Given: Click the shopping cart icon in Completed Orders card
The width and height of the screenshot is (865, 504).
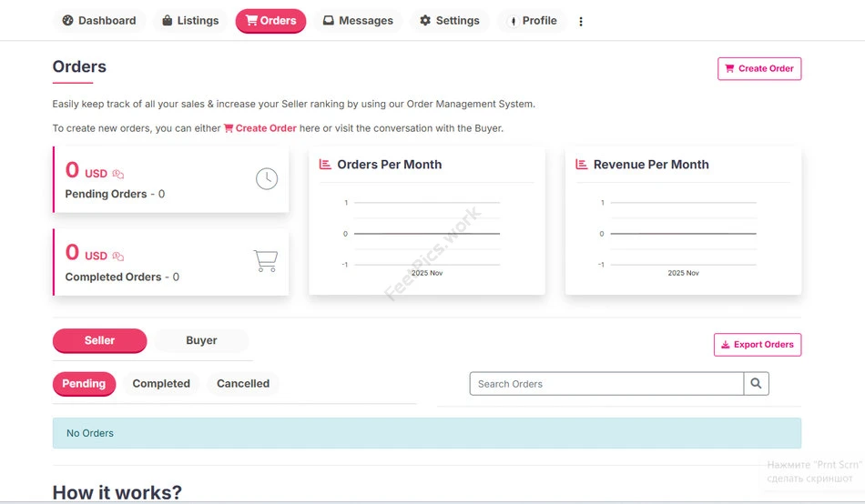Looking at the screenshot, I should click(x=265, y=262).
